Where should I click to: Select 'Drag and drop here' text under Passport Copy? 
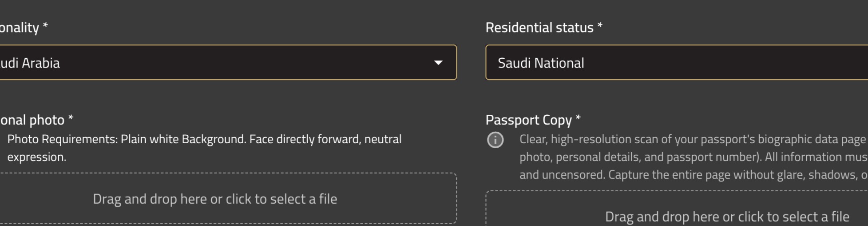point(727,217)
